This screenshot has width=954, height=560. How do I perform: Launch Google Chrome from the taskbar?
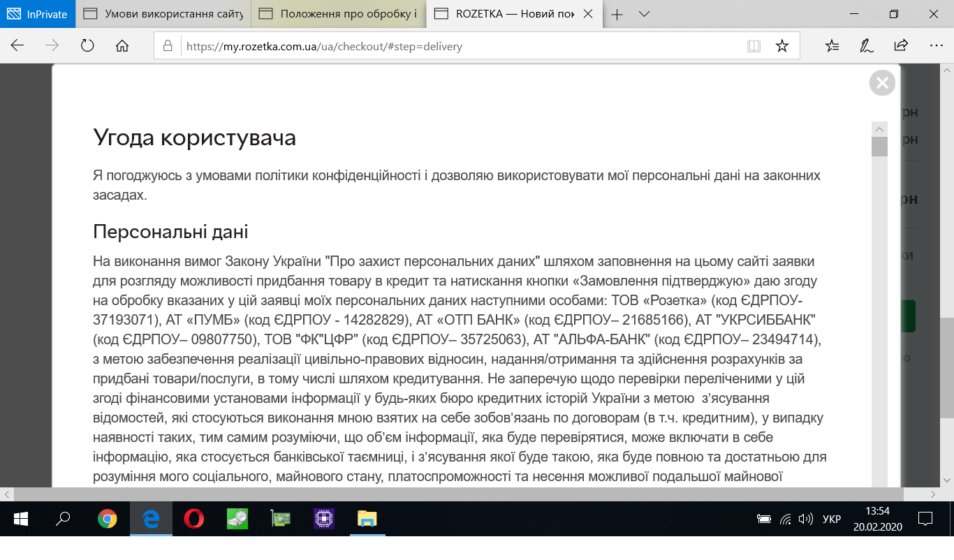coord(107,519)
